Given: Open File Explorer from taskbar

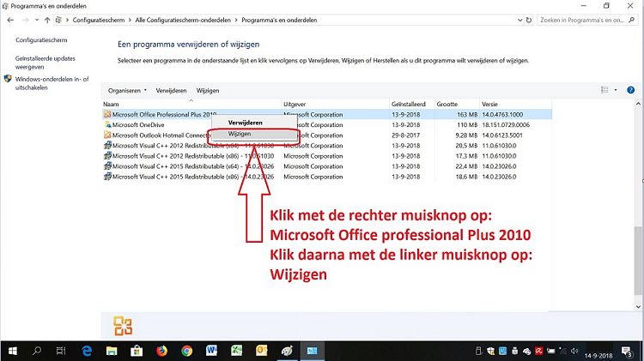Looking at the screenshot, I should pyautogui.click(x=112, y=351).
